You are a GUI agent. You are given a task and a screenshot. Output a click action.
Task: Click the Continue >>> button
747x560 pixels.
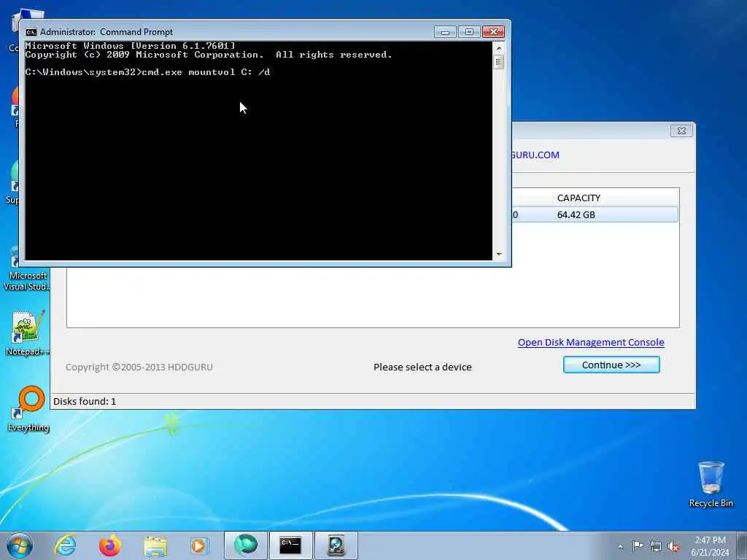pos(611,365)
